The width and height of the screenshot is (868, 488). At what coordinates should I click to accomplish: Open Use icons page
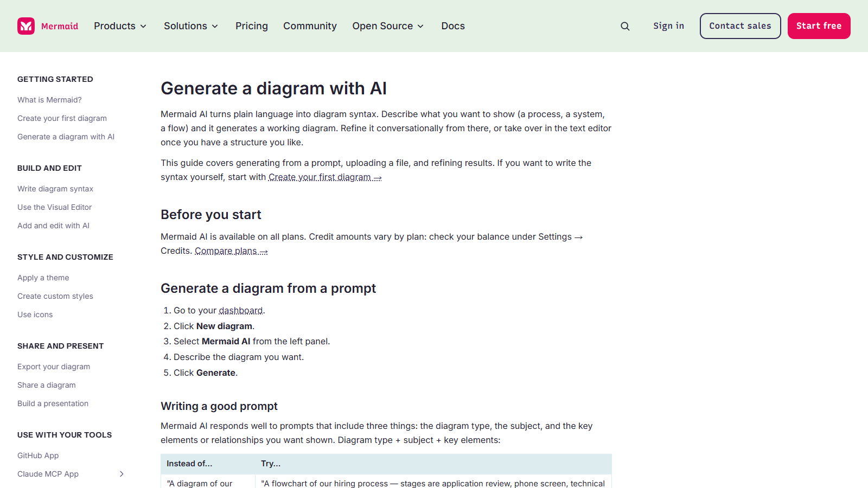[x=35, y=314]
